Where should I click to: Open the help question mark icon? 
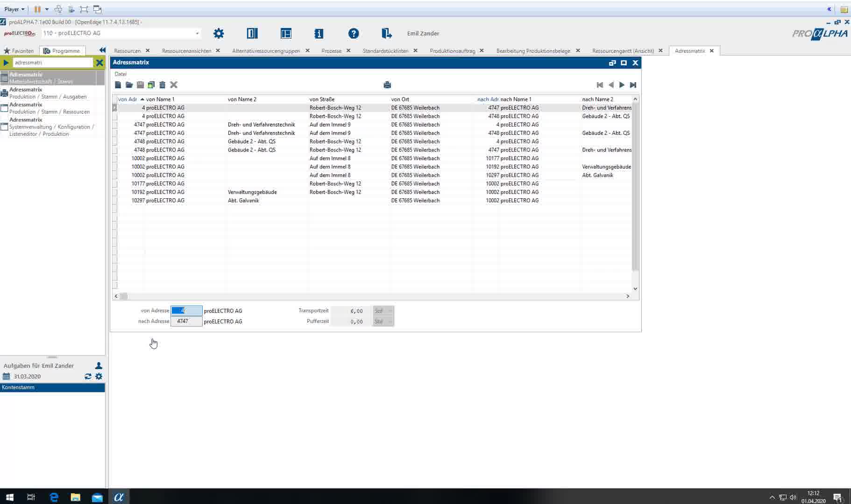click(x=354, y=33)
